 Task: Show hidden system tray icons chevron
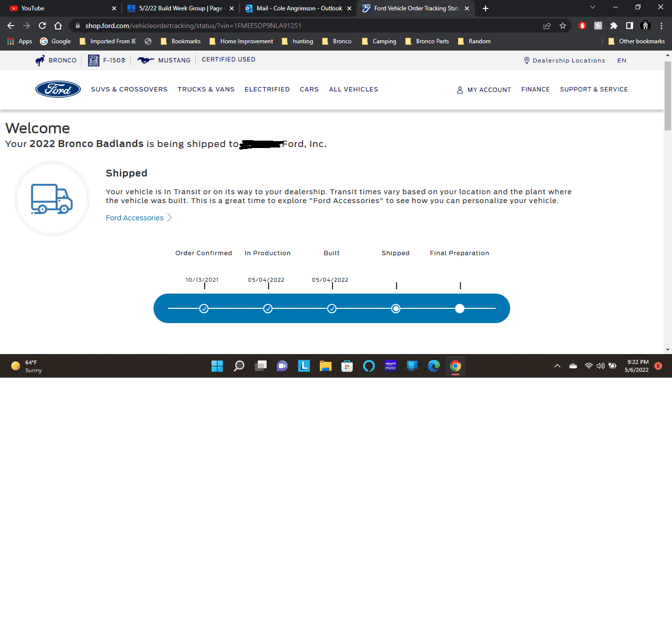click(557, 366)
